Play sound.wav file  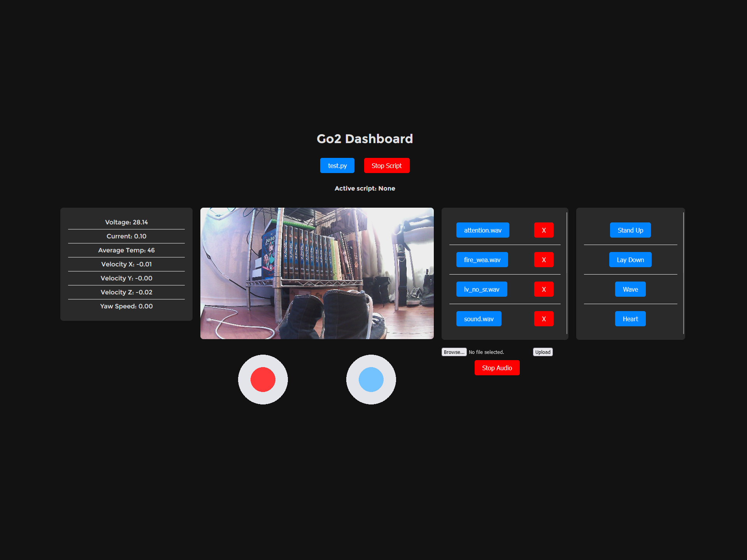click(479, 319)
